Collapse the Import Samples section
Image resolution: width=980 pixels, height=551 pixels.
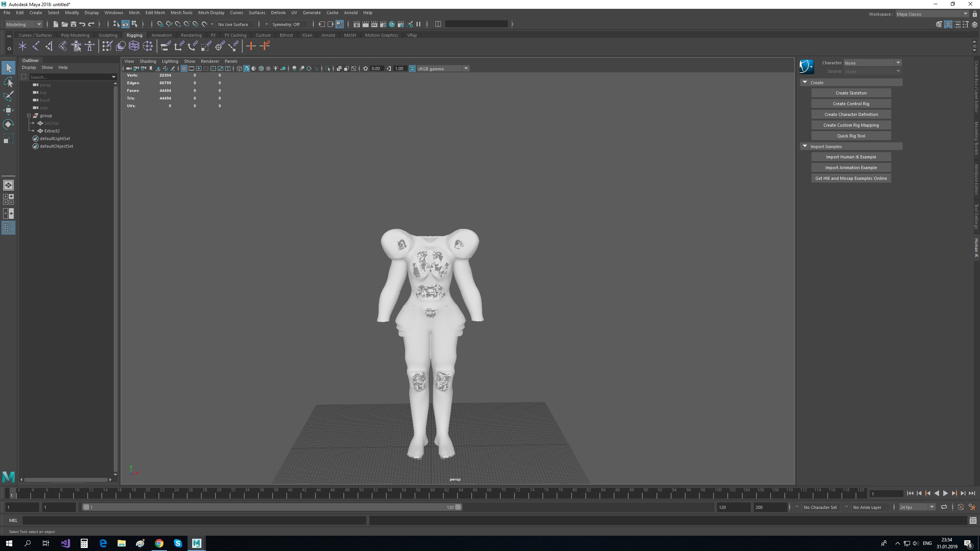[805, 146]
